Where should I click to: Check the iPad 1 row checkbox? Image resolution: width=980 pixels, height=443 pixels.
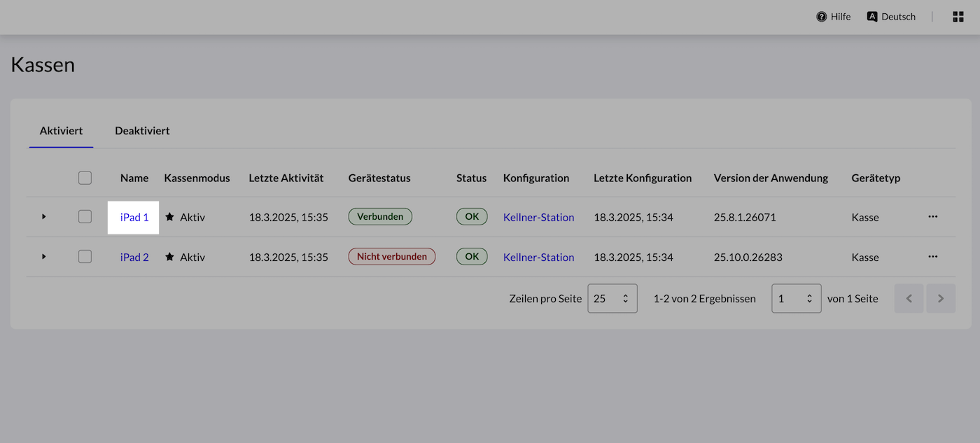[85, 217]
